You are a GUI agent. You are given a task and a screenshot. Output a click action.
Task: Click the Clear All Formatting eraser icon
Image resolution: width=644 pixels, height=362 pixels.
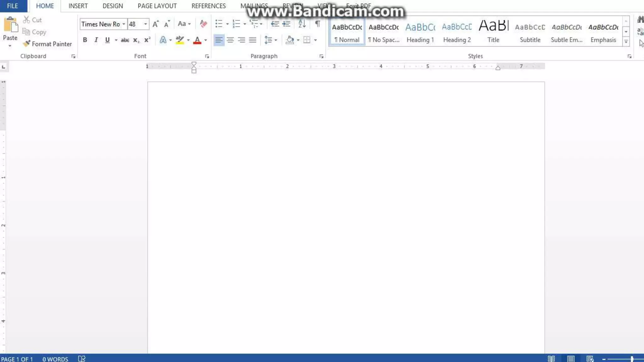tap(203, 24)
